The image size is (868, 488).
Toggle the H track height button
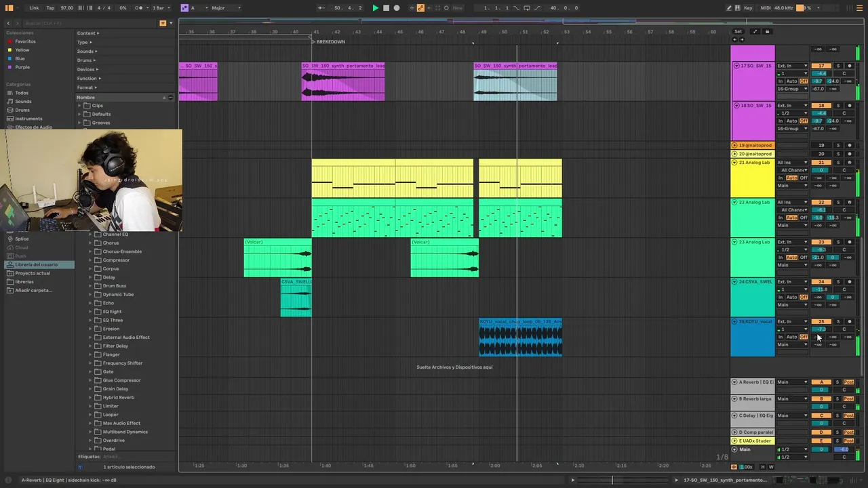pos(763,467)
